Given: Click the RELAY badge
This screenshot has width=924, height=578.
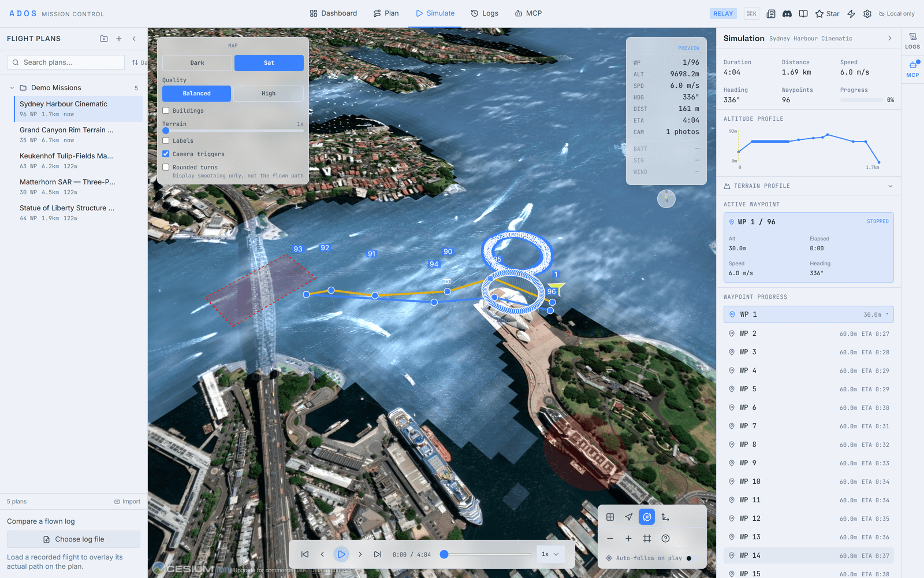Looking at the screenshot, I should coord(723,14).
